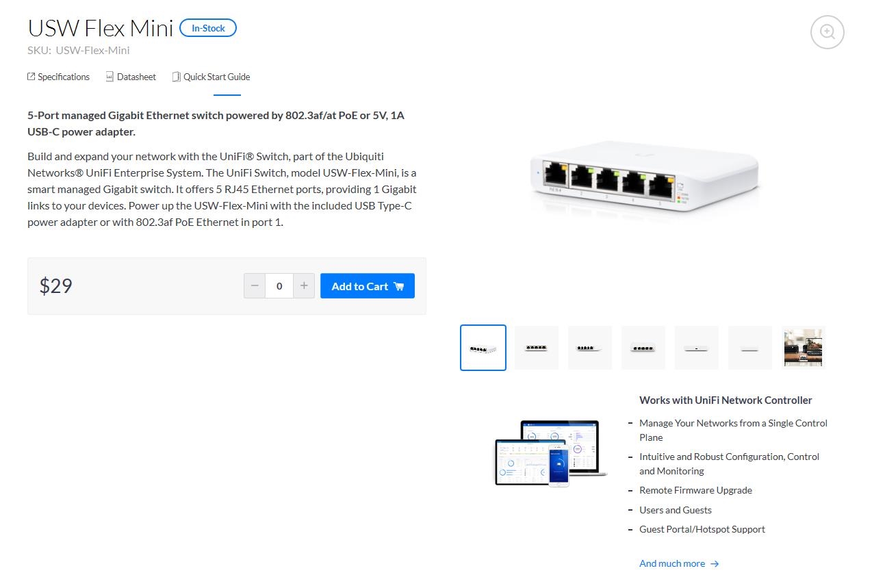Select the lifestyle photo thumbnail
The height and width of the screenshot is (588, 872).
pyautogui.click(x=804, y=348)
